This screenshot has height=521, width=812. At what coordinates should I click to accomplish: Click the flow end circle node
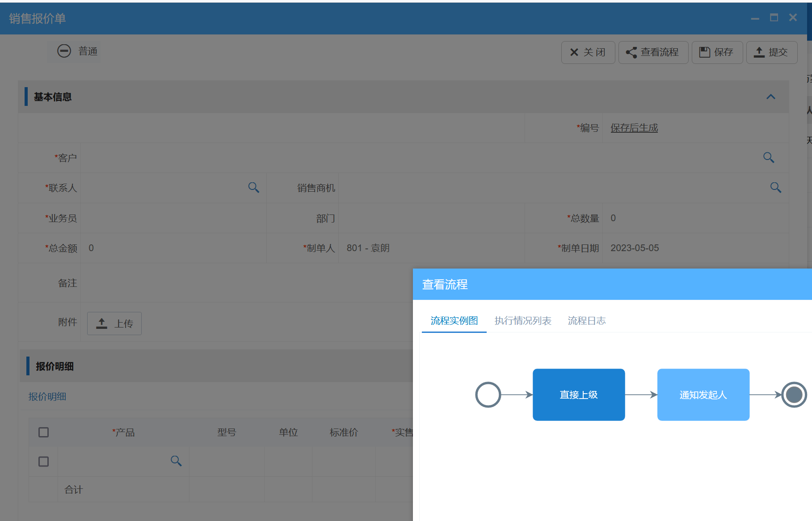pyautogui.click(x=794, y=395)
